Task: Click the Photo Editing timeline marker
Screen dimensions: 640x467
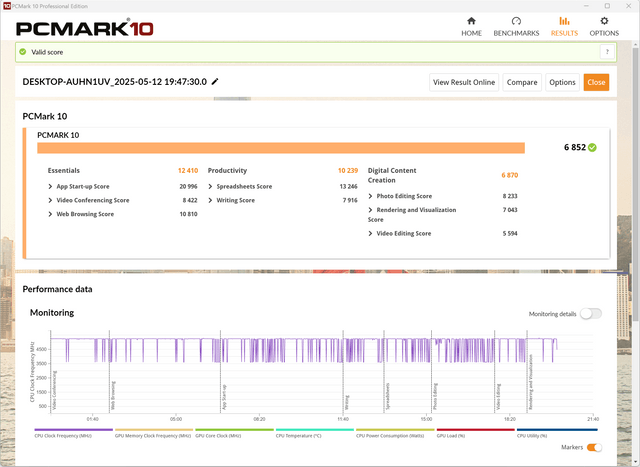Action: [x=435, y=396]
